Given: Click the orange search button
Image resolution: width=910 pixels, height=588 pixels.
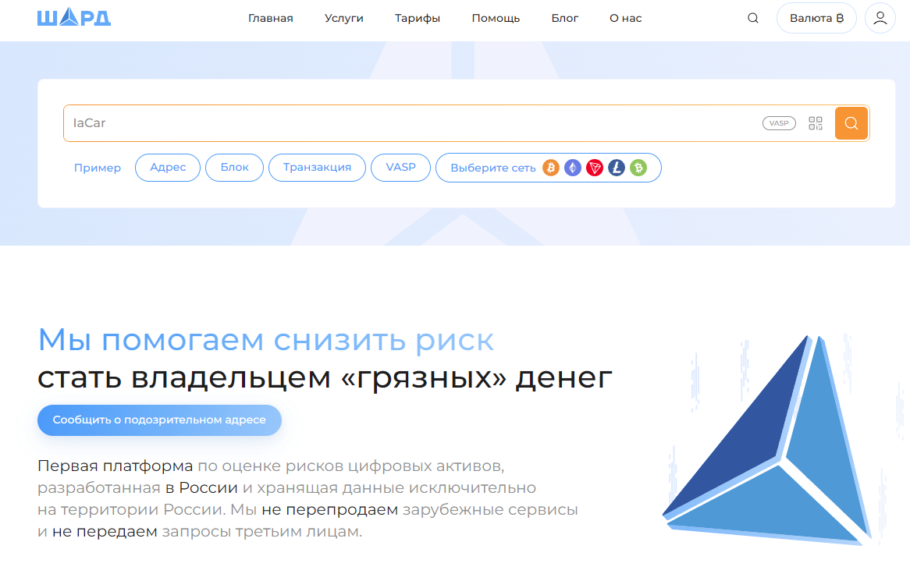Looking at the screenshot, I should pyautogui.click(x=851, y=123).
